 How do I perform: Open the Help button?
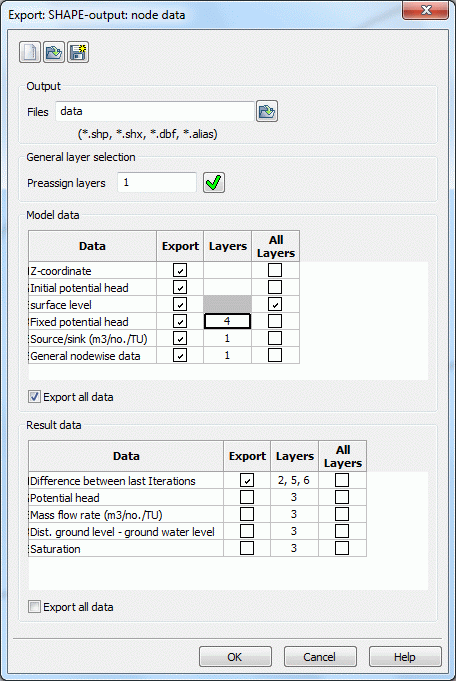pyautogui.click(x=405, y=657)
